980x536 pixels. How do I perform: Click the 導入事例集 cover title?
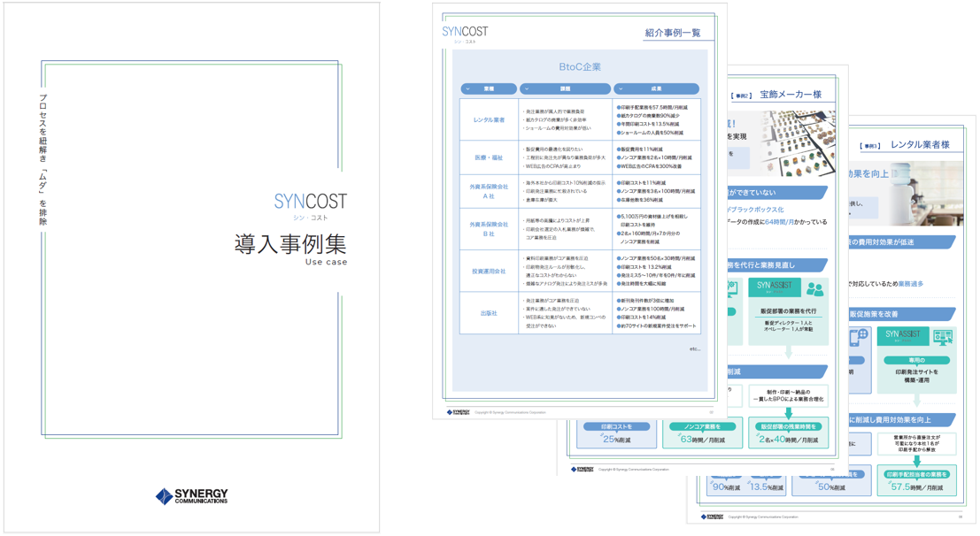[x=289, y=244]
